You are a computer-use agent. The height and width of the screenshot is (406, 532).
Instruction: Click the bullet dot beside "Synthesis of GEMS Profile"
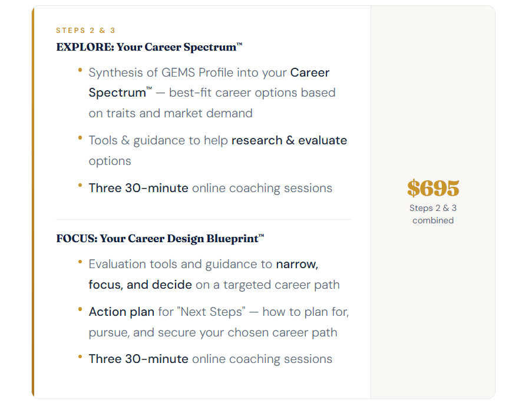pyautogui.click(x=80, y=71)
